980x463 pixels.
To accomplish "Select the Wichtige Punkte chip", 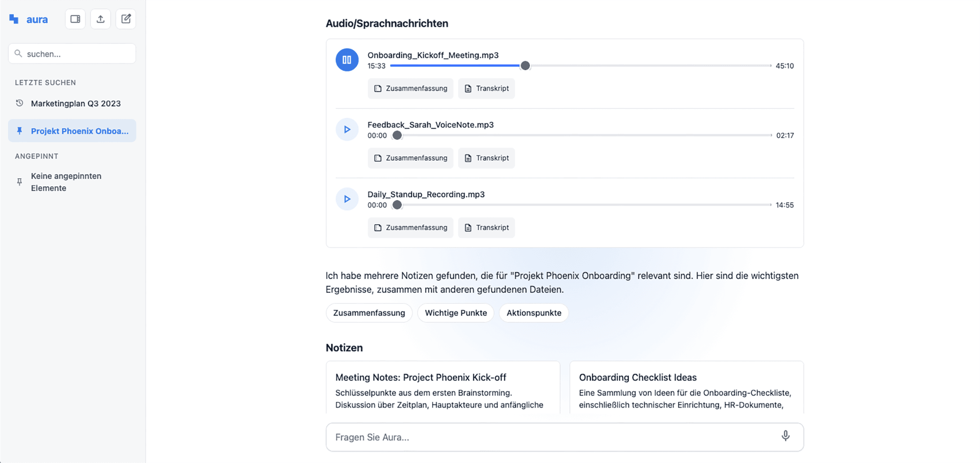I will click(x=455, y=313).
